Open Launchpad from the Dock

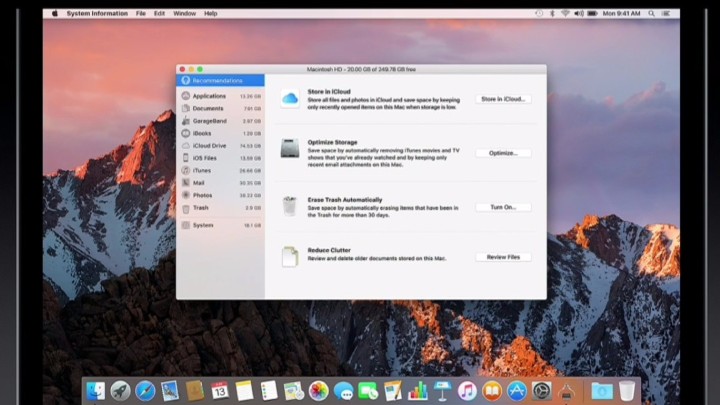(120, 391)
